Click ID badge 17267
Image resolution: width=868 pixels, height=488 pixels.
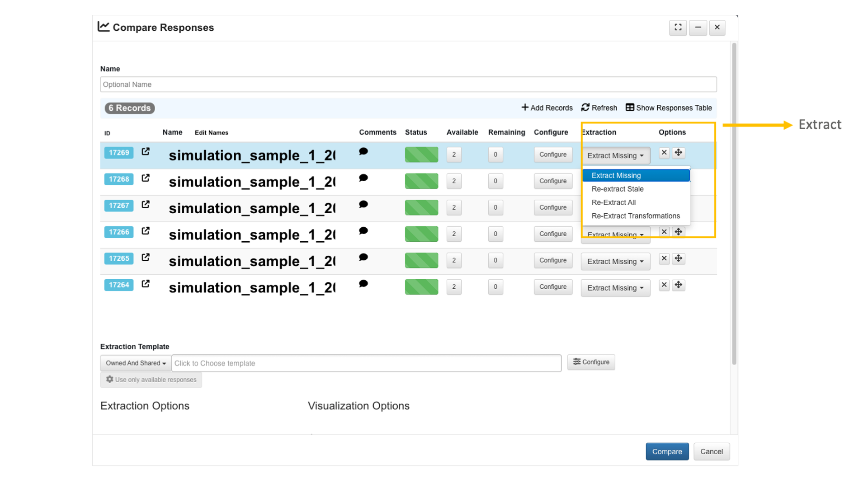coord(119,206)
